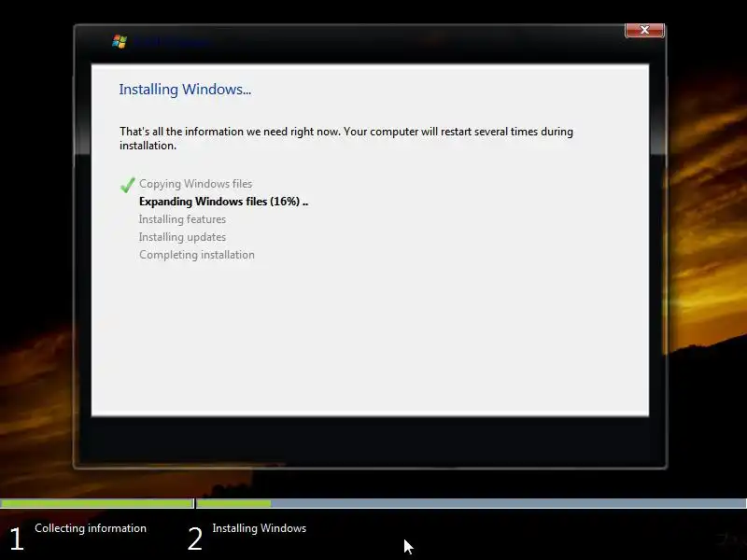Click 'Completing installation' step
This screenshot has width=747, height=560.
click(197, 255)
